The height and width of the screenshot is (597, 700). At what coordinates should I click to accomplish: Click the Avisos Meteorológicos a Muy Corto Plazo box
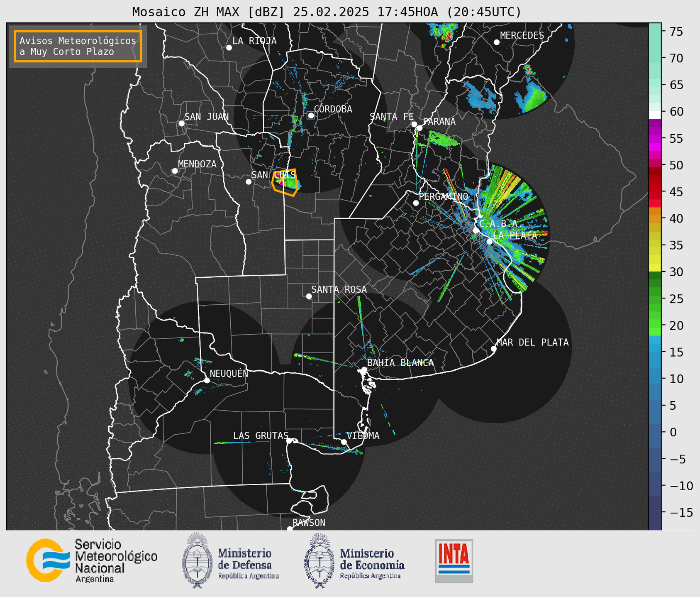pyautogui.click(x=78, y=46)
